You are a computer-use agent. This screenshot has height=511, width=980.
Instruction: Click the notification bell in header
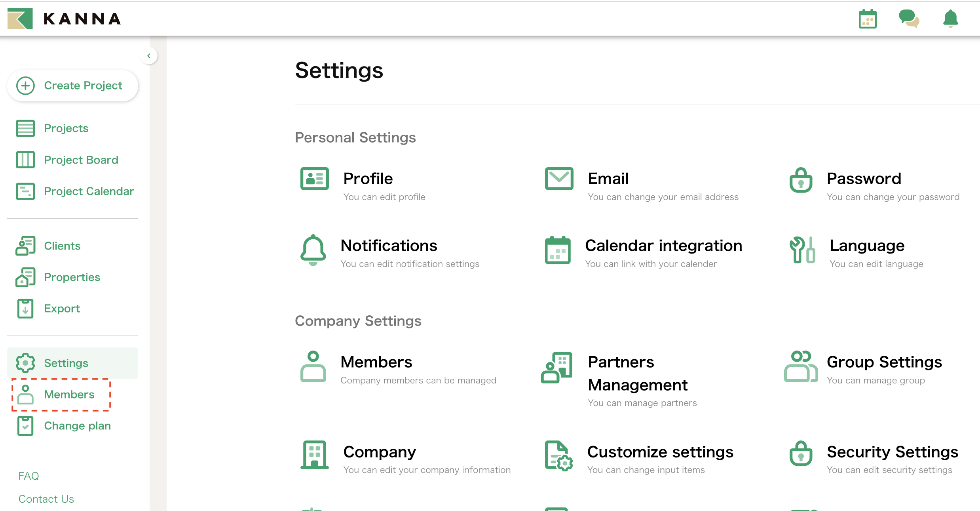tap(950, 19)
